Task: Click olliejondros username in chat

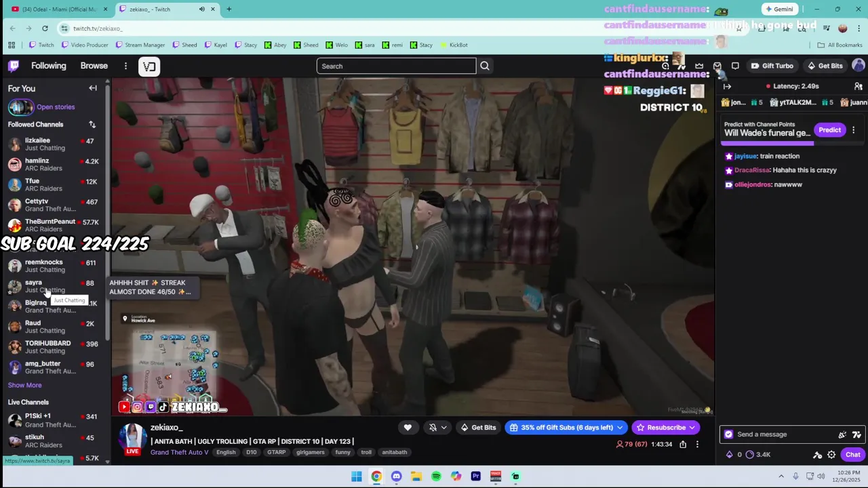Action: (753, 184)
